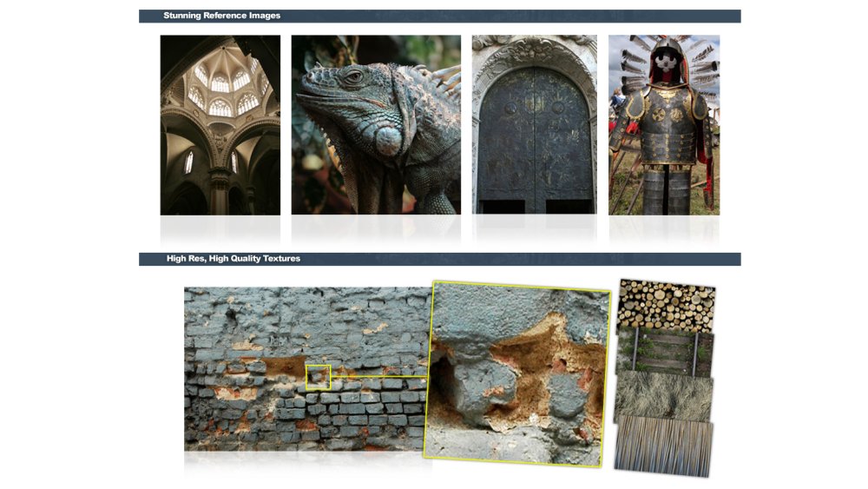Click the iguana's spiky dorsal crest
The height and width of the screenshot is (489, 868).
click(437, 80)
